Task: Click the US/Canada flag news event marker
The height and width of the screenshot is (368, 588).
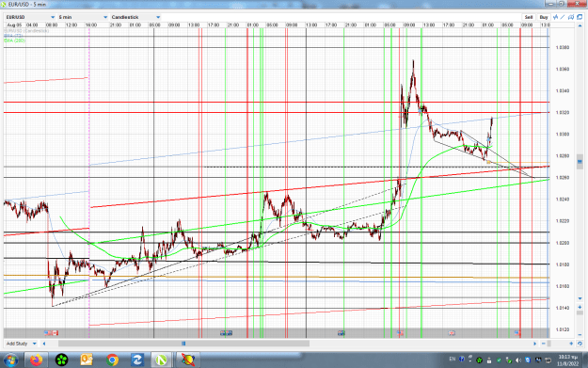Action: 52,333
